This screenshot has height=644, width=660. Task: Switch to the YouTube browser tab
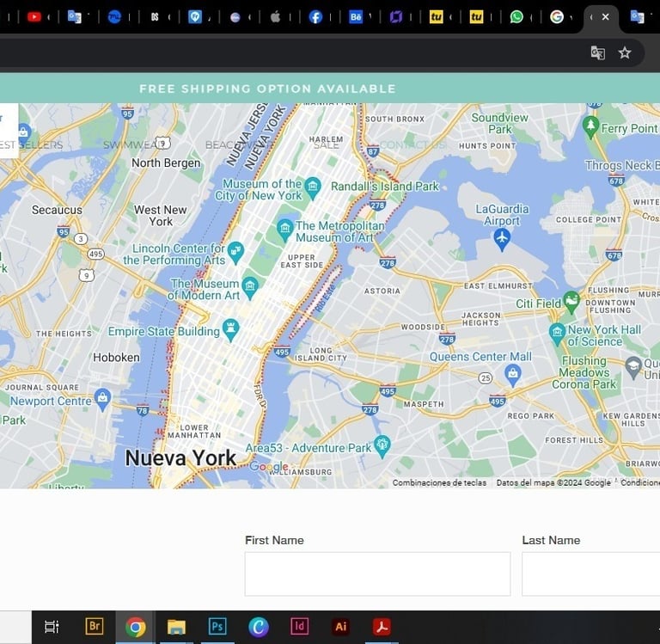tap(34, 17)
